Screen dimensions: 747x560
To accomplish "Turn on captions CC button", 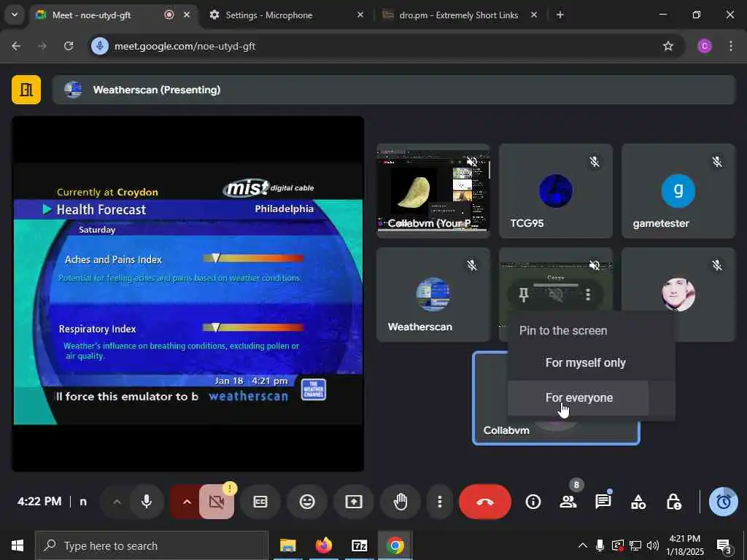I will (260, 502).
